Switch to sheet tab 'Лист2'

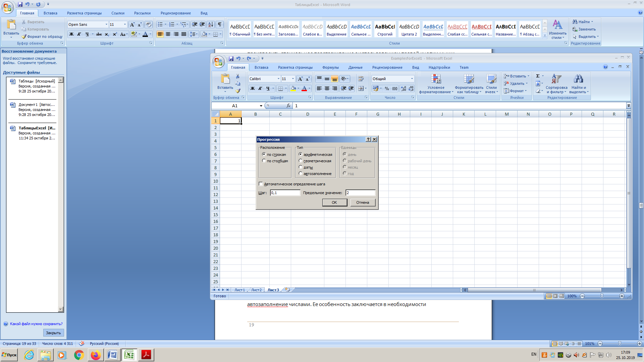(x=256, y=290)
